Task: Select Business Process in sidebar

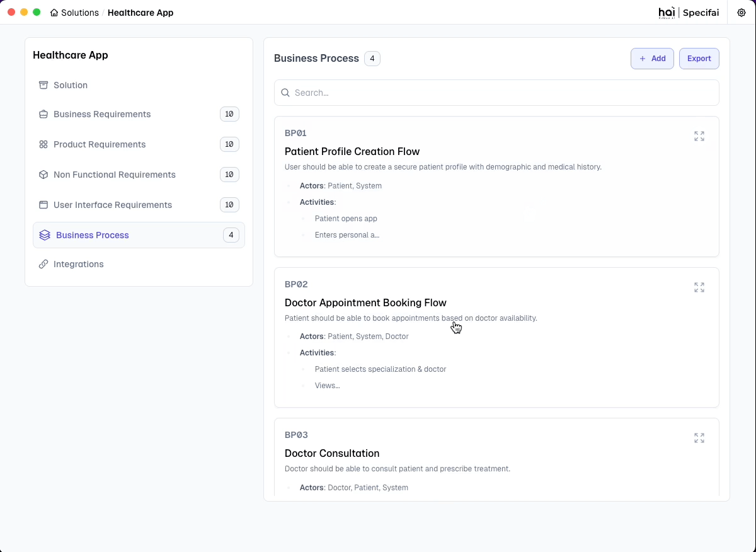Action: coord(139,235)
